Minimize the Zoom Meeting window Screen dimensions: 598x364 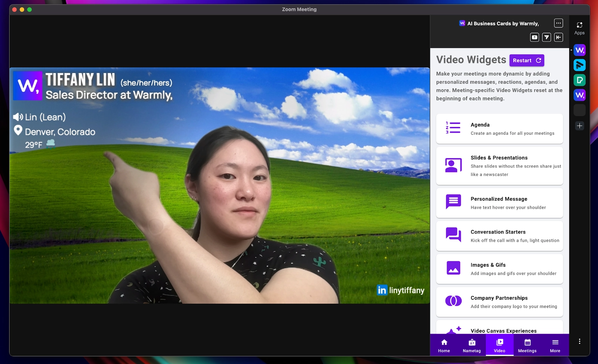point(22,9)
